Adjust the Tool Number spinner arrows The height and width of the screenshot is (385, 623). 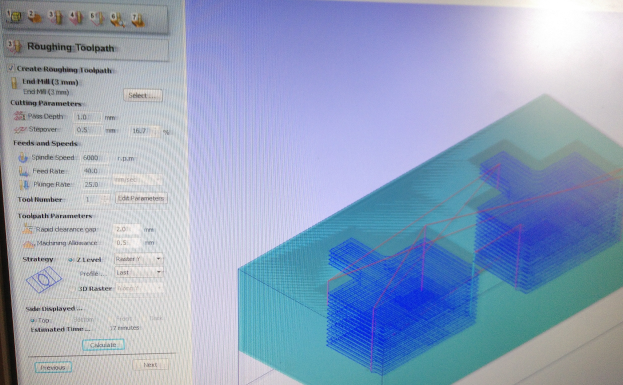tap(106, 199)
